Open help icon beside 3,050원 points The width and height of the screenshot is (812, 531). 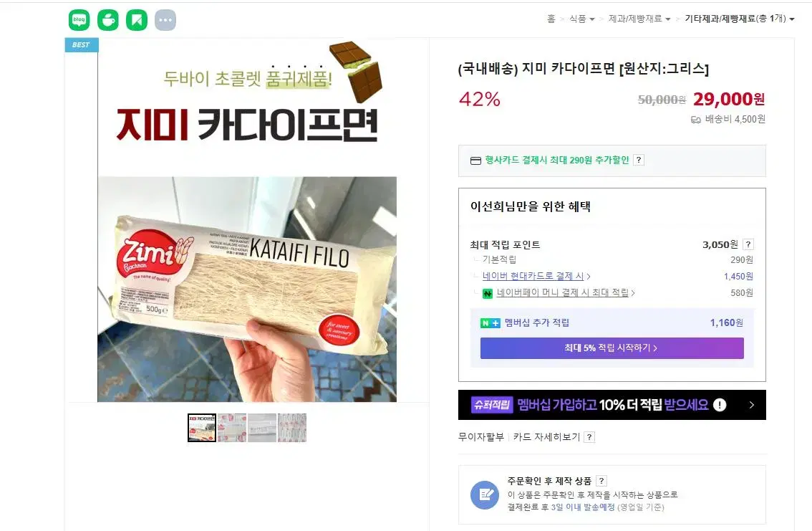748,244
